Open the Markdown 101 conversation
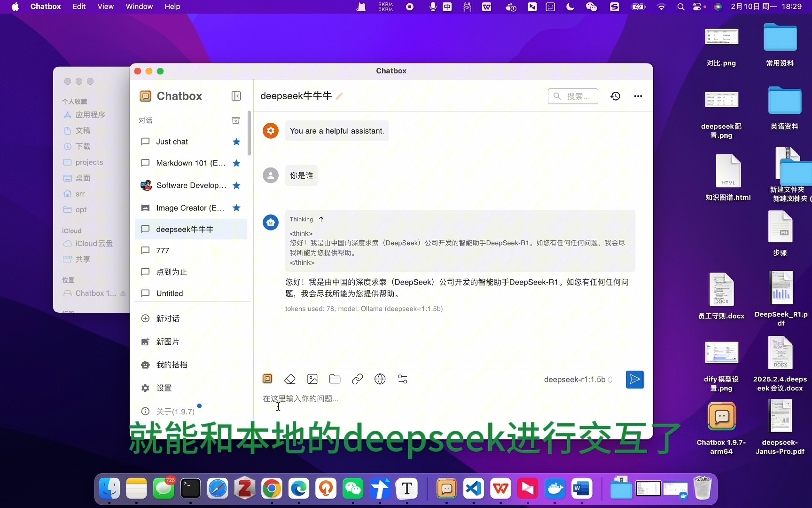Image resolution: width=812 pixels, height=508 pixels. tap(191, 163)
